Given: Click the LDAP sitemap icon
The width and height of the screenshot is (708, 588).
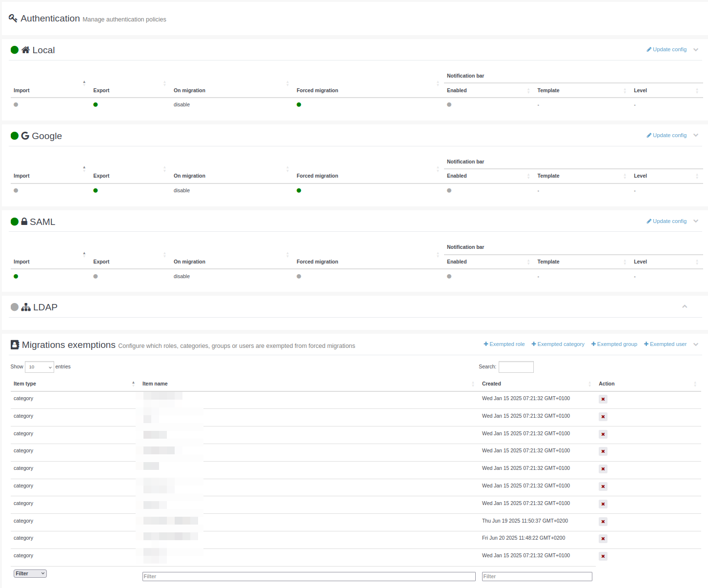Looking at the screenshot, I should pyautogui.click(x=26, y=307).
